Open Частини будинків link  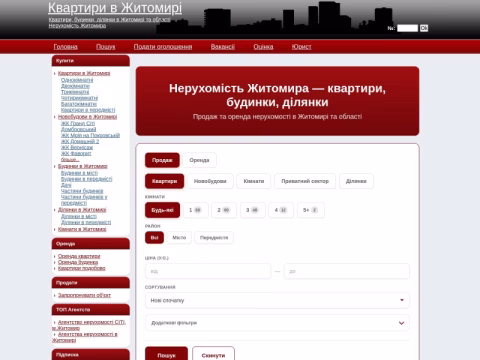coord(82,191)
